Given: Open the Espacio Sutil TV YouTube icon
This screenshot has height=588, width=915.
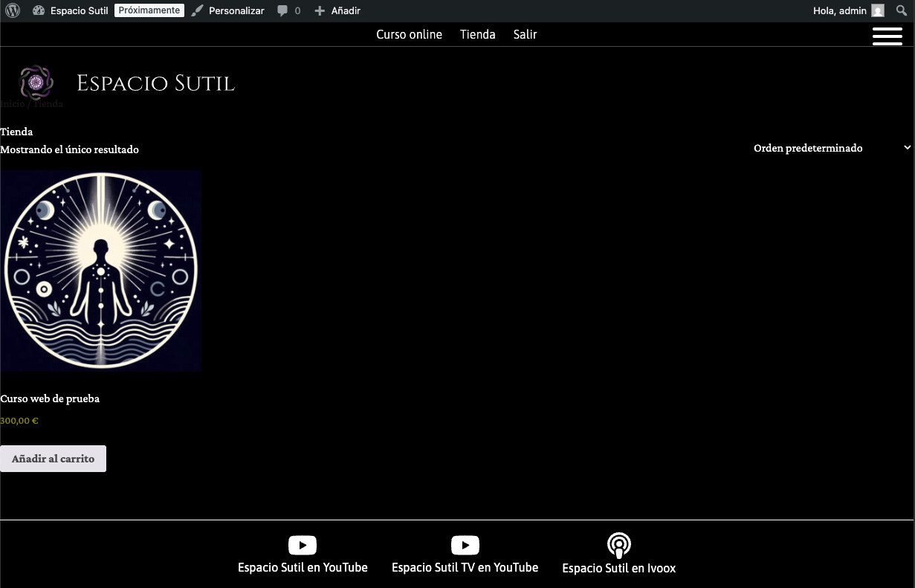Looking at the screenshot, I should [x=465, y=545].
